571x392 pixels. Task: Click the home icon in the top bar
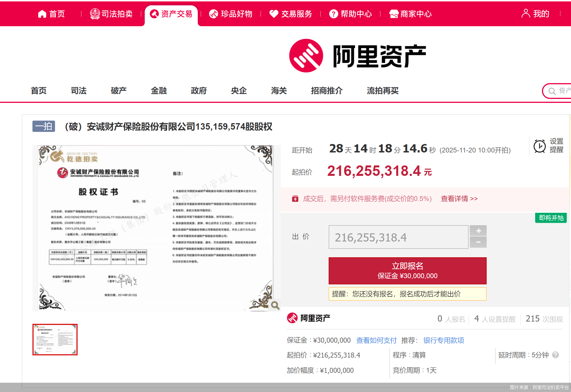point(42,14)
